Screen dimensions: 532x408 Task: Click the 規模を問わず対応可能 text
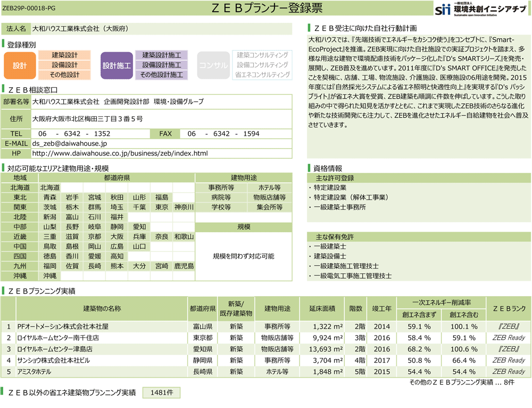click(x=244, y=257)
